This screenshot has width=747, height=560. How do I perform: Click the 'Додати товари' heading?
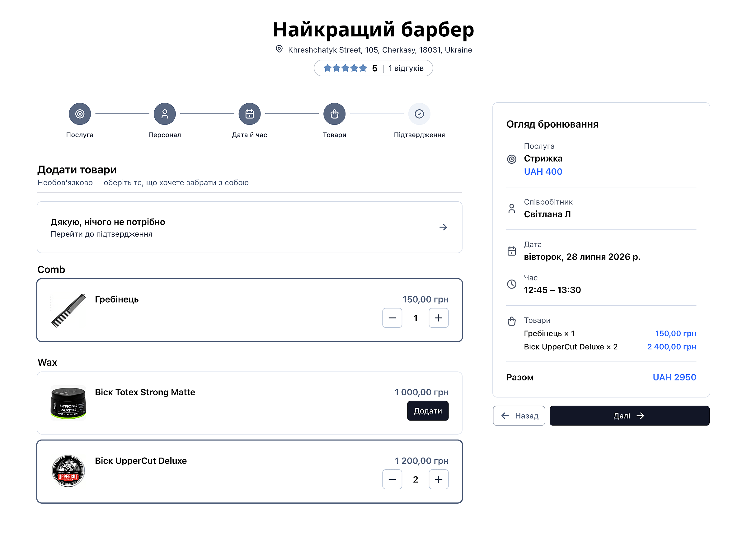pyautogui.click(x=77, y=170)
